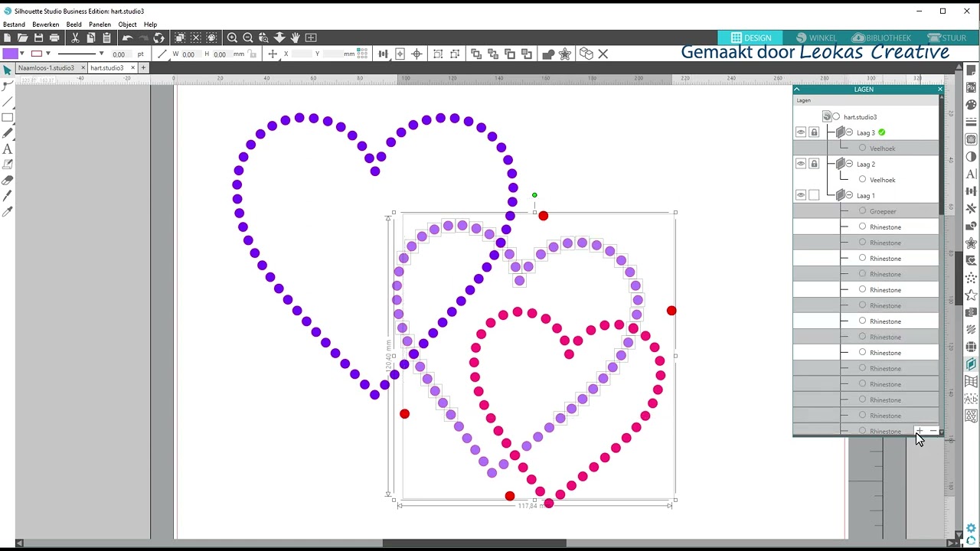The width and height of the screenshot is (980, 551).
Task: Pick the rectangle drawing tool
Action: [x=8, y=117]
